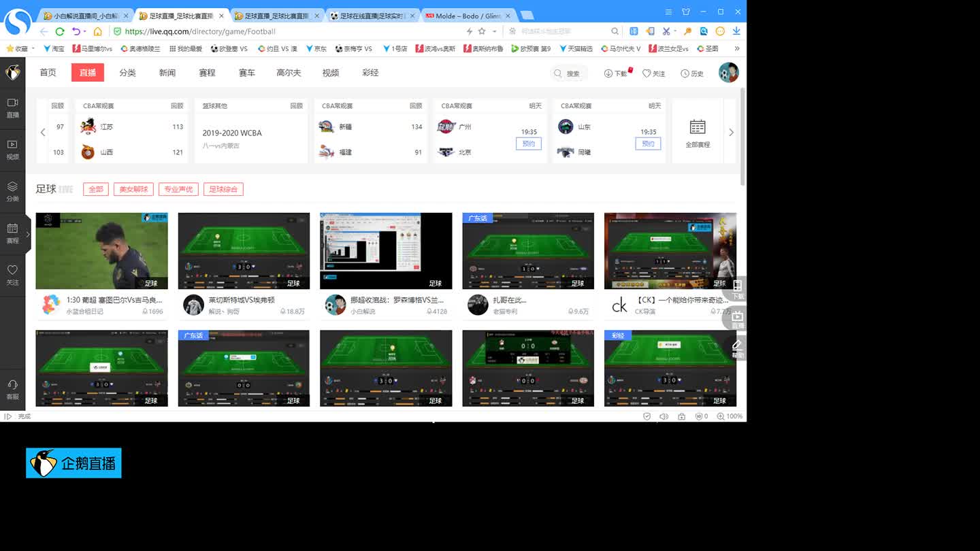Click the 分类 category sidebar icon
Viewport: 980px width, 551px height.
pos(12,187)
